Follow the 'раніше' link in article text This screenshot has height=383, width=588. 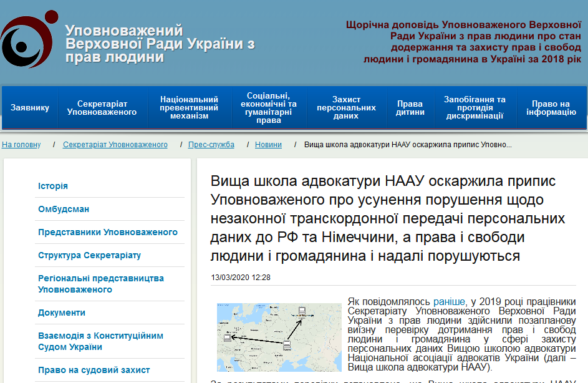(449, 302)
